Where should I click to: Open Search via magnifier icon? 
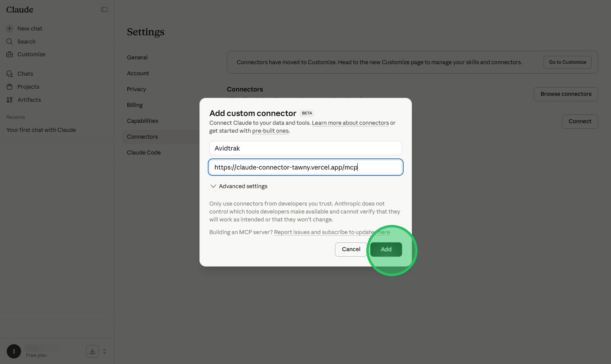coord(10,42)
